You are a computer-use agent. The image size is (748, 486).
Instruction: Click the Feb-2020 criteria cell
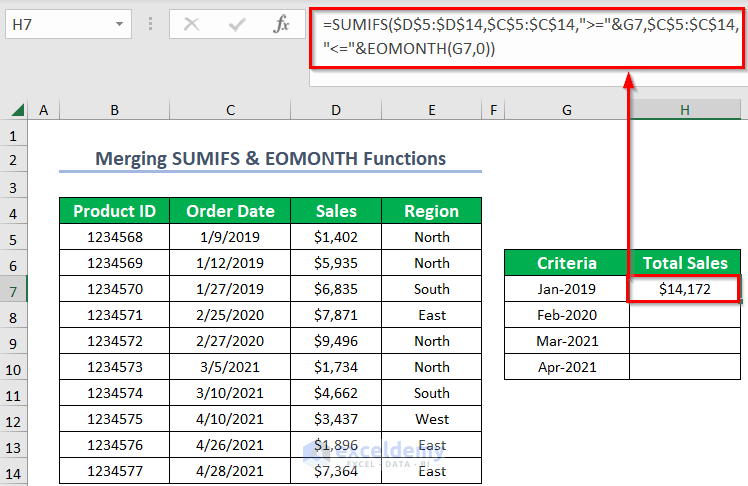tap(567, 315)
